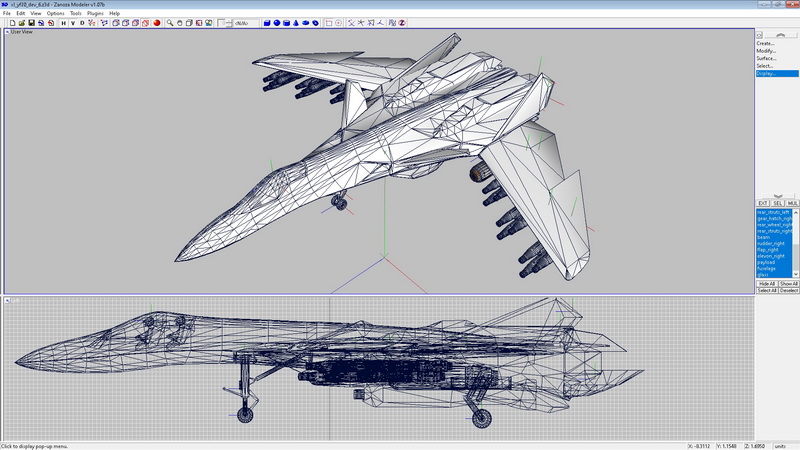Create a blue cube primitive
800x450 pixels.
pos(267,23)
